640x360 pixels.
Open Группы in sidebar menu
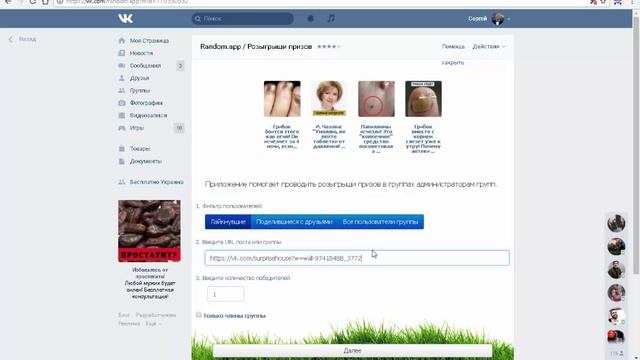click(x=140, y=91)
